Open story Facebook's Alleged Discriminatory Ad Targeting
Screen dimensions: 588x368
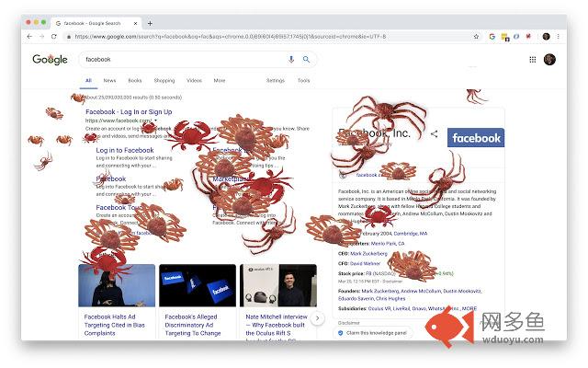193,325
